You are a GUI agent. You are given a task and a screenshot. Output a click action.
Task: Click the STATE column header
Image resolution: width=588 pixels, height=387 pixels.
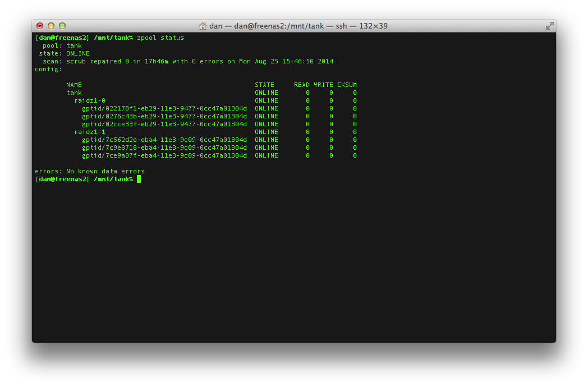[x=264, y=85]
